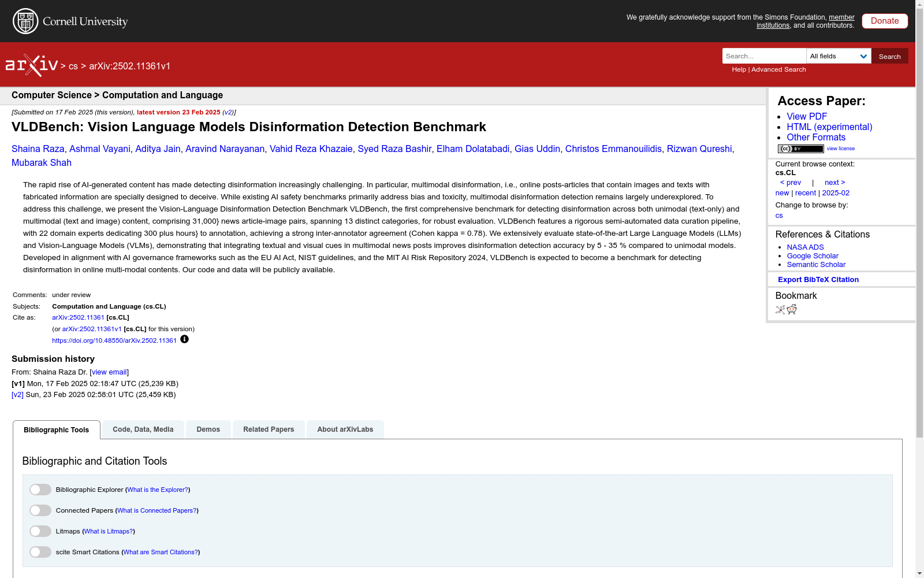Viewport: 924px width, 578px height.
Task: Open Advanced Search link
Action: click(x=778, y=69)
